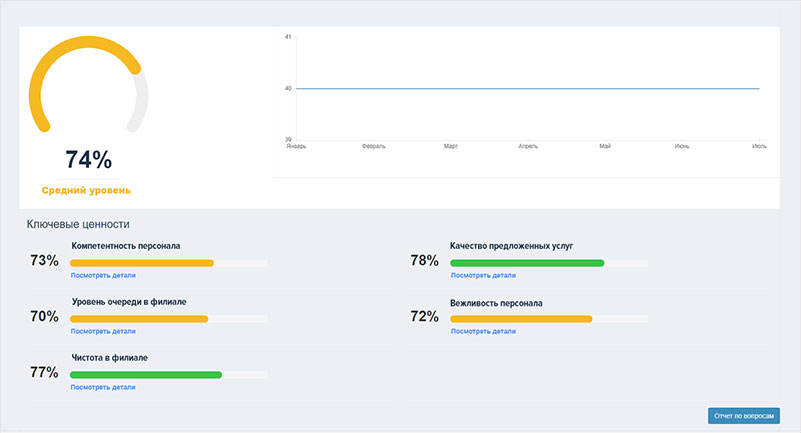Screen dimensions: 801x433
Task: Select 'Февраль' on the chart axis
Action: point(373,146)
